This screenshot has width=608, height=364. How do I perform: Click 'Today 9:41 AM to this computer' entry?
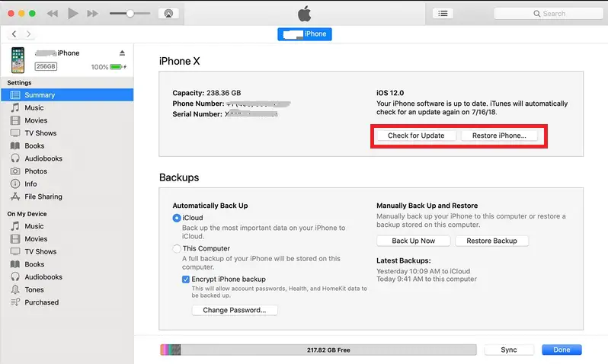(427, 279)
